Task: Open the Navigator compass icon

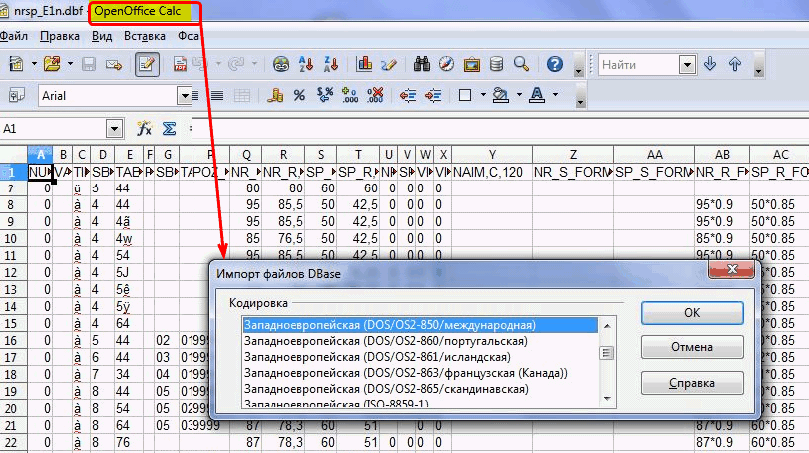Action: [x=446, y=65]
